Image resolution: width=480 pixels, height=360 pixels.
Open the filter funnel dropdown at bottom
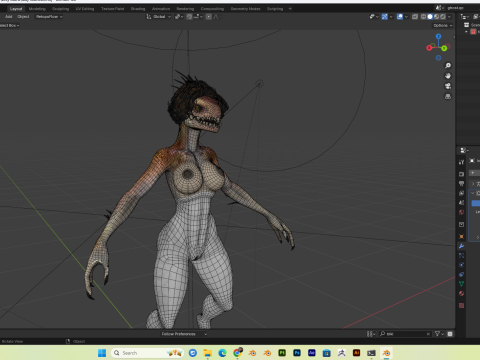(x=439, y=334)
